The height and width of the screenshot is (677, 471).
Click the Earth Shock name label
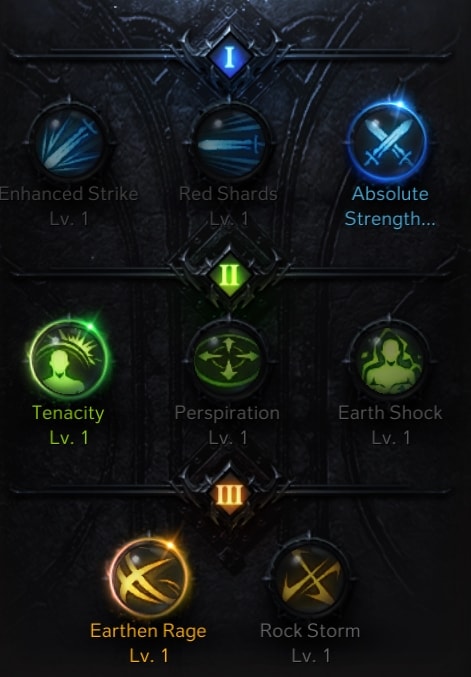tap(390, 413)
